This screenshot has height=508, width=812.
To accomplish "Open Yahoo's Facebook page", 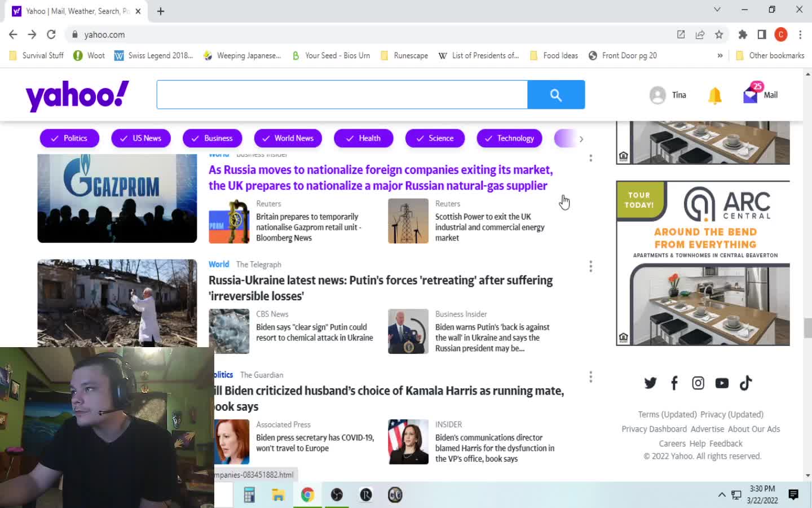I will click(x=674, y=383).
